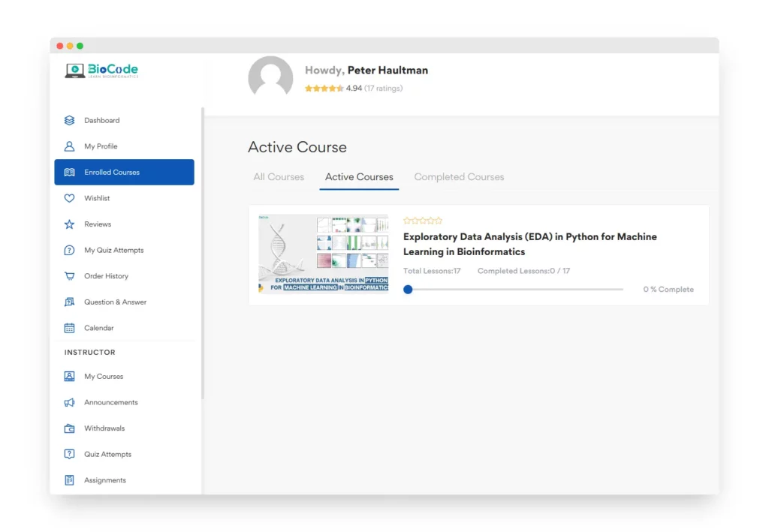
Task: Click the green maximize window button
Action: click(x=80, y=46)
